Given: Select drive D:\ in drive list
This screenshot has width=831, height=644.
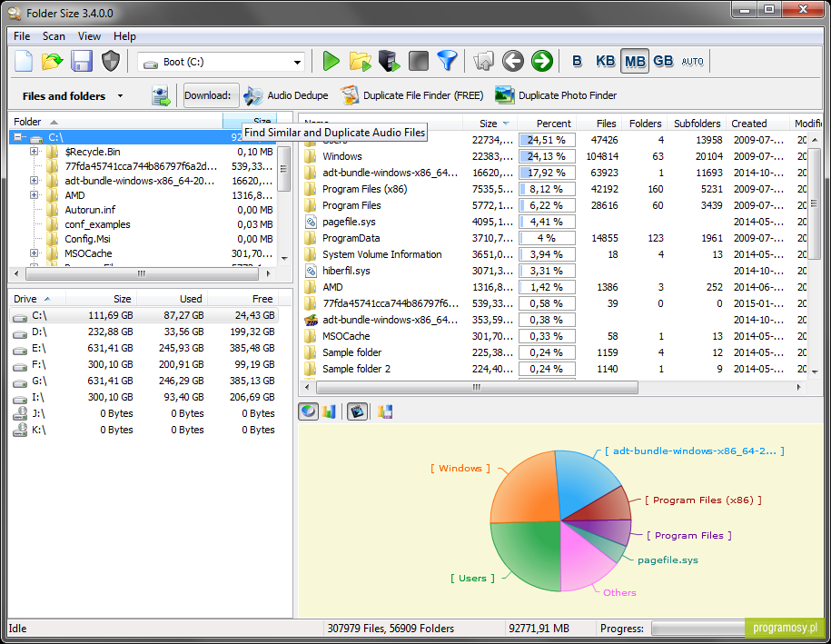Looking at the screenshot, I should 143,332.
